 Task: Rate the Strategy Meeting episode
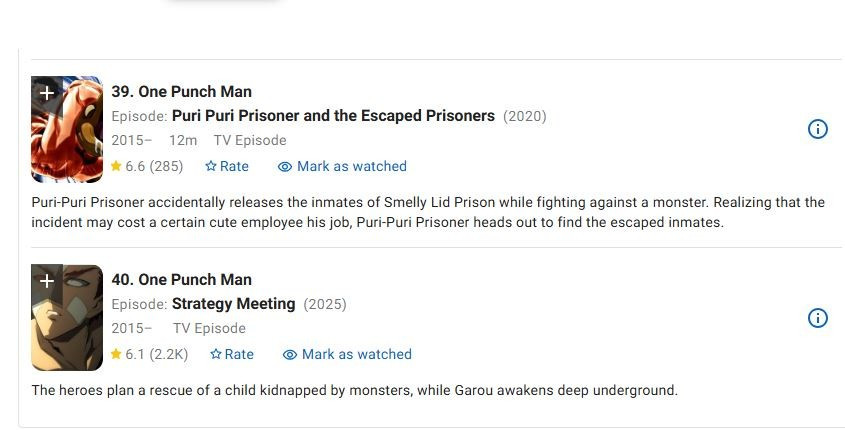(232, 354)
